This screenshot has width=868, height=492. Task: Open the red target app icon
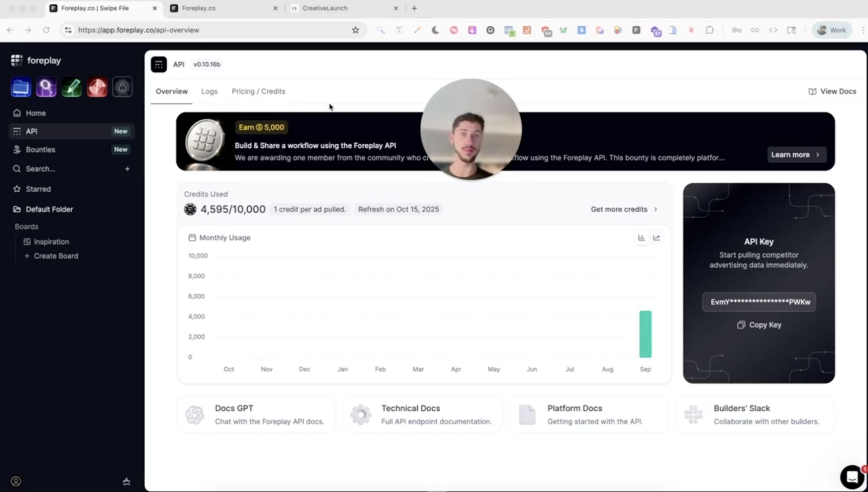coord(97,87)
